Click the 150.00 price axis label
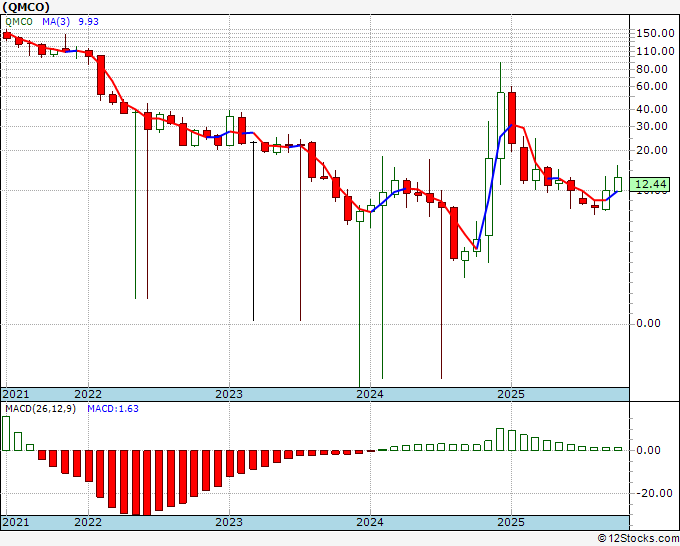The height and width of the screenshot is (546, 680). 655,33
